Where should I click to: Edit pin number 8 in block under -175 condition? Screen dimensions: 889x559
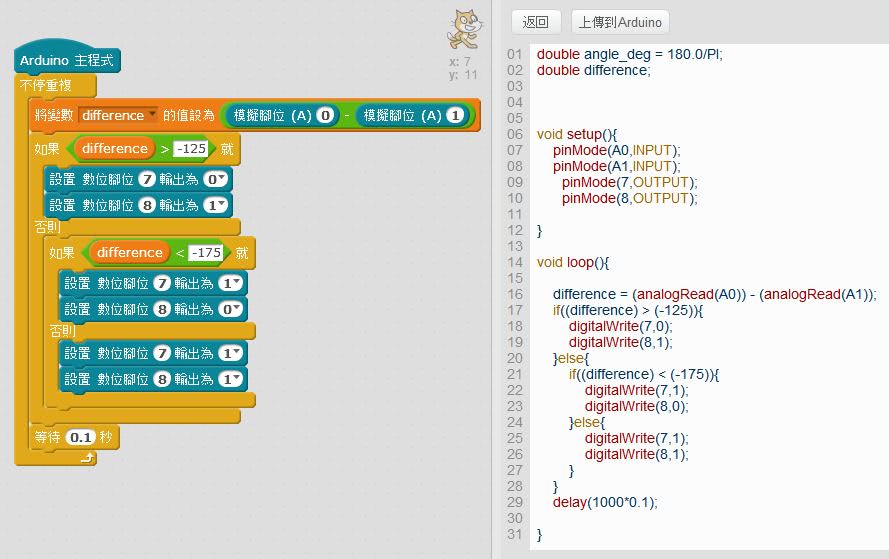(x=162, y=309)
